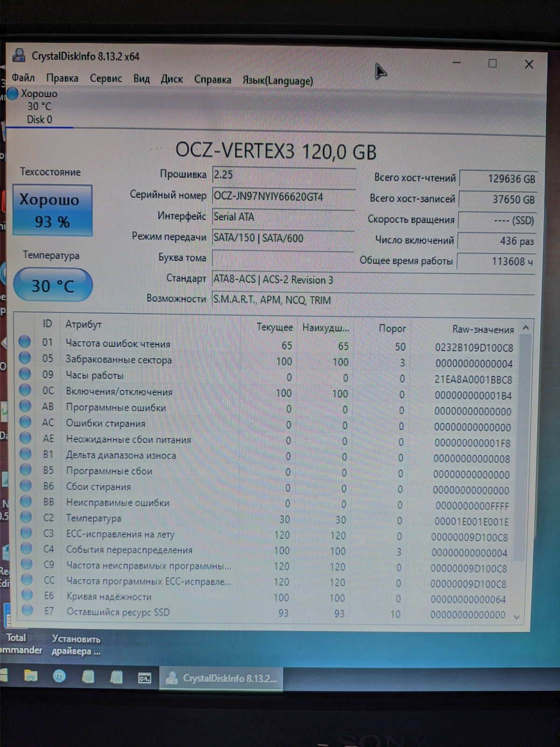Click status circle for E7 Оставшийся ресурс SSD
560x747 pixels.
click(x=28, y=610)
